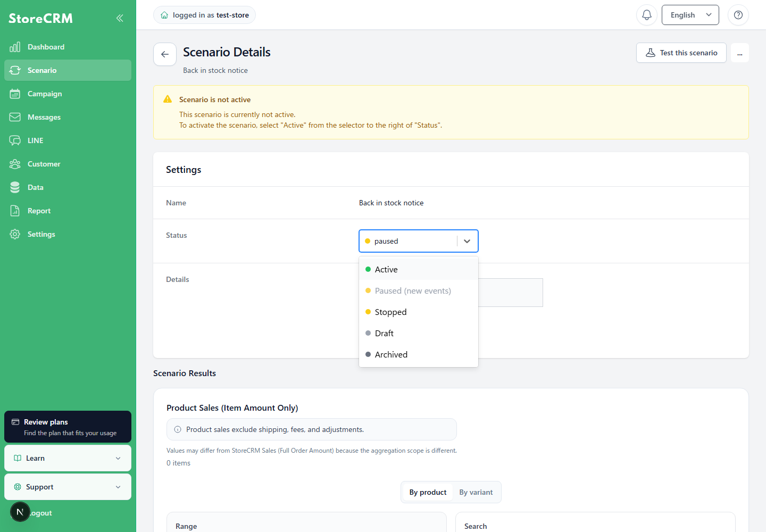Click '0 items' text
Image resolution: width=766 pixels, height=532 pixels.
178,463
